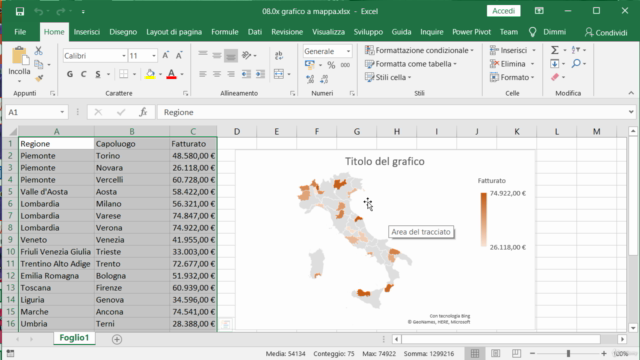The image size is (640, 360).
Task: Decrease font size with small A
Action: pos(179,56)
